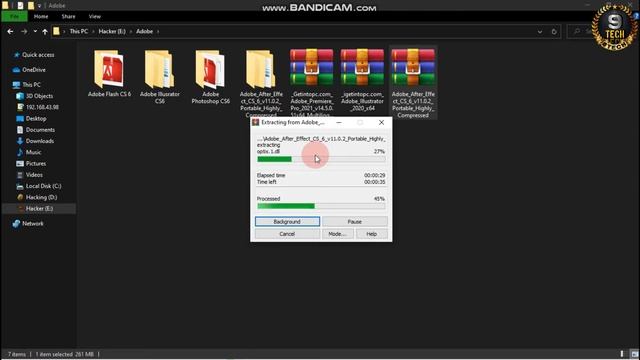
Task: Select the igetintopc Adobe Illustrator 2020 RAR archive
Action: click(x=362, y=80)
